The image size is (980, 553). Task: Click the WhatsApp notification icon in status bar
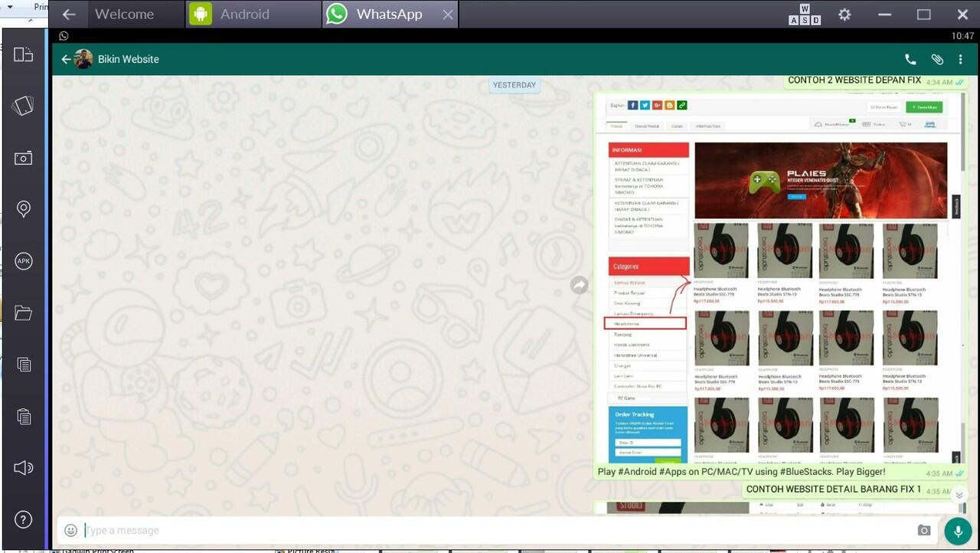click(x=64, y=36)
